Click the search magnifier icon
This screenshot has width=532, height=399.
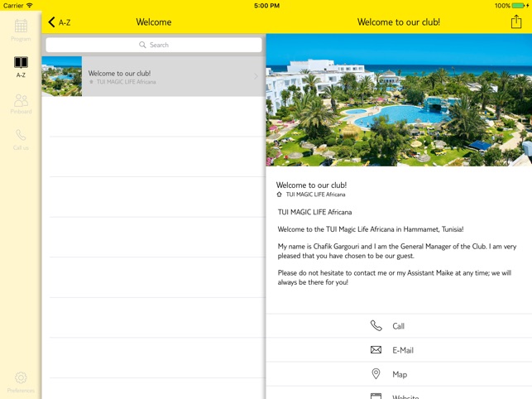142,45
